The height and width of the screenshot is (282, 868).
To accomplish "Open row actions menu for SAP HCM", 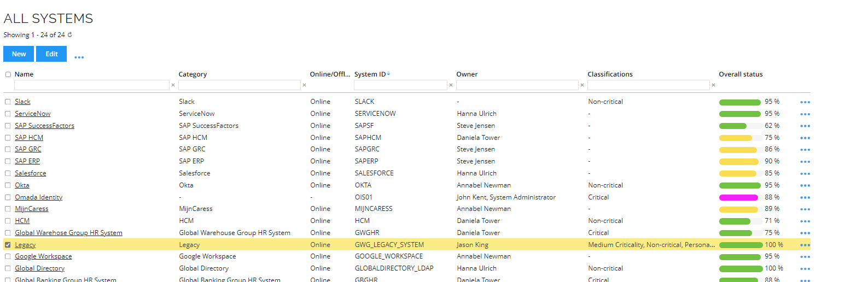I will tap(805, 138).
